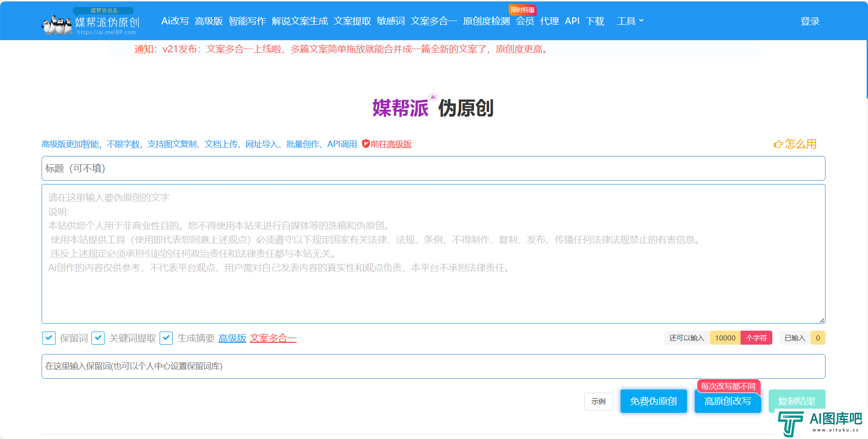Open 下载 navigation item

coord(595,21)
